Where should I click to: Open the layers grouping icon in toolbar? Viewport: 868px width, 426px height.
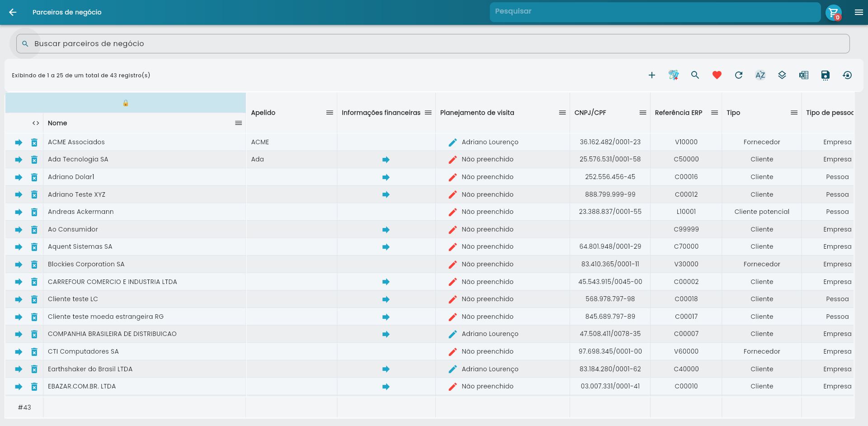(x=782, y=76)
